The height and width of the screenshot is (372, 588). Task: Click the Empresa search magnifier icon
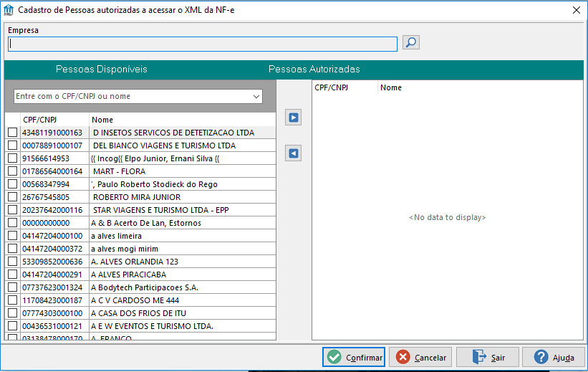pyautogui.click(x=411, y=42)
